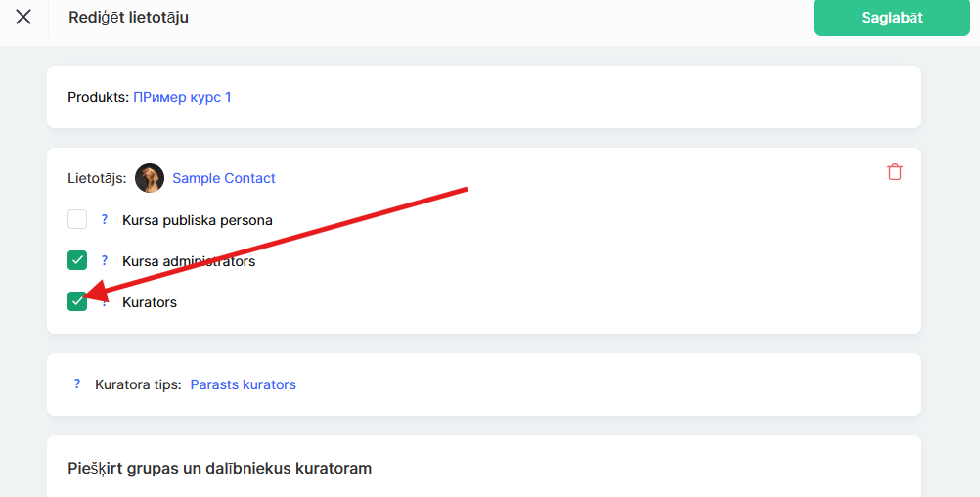Open the Parasts kurators type selector

pyautogui.click(x=243, y=384)
